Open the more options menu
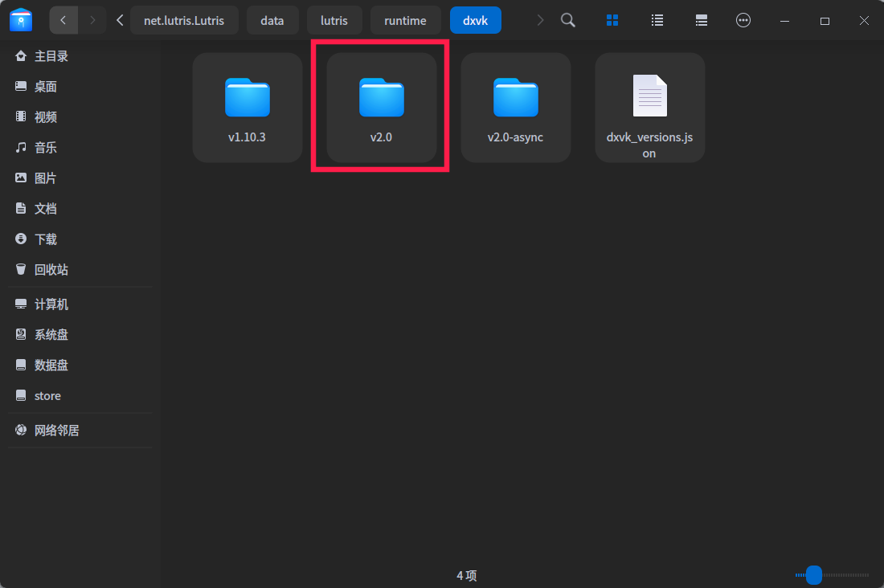Image resolution: width=884 pixels, height=588 pixels. coord(743,20)
